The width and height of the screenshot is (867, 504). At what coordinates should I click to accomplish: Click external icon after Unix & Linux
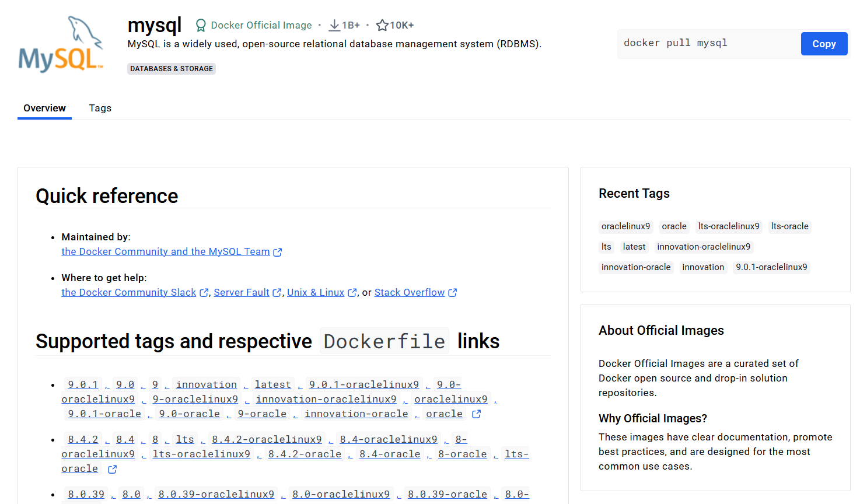coord(352,293)
